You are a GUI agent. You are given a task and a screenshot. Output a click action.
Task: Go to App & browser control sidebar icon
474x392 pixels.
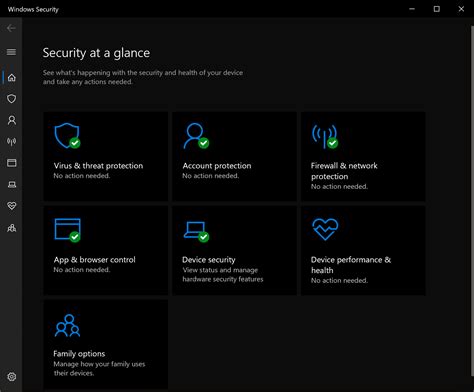12,163
